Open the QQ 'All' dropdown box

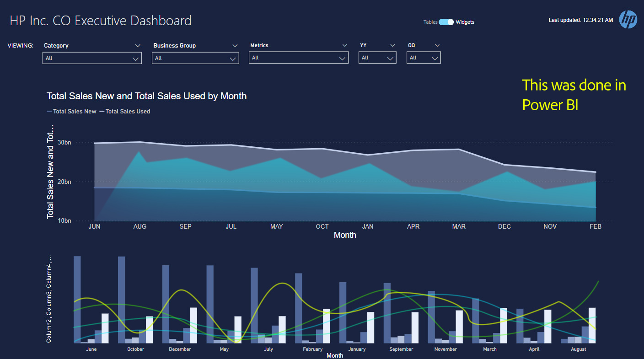pyautogui.click(x=424, y=58)
